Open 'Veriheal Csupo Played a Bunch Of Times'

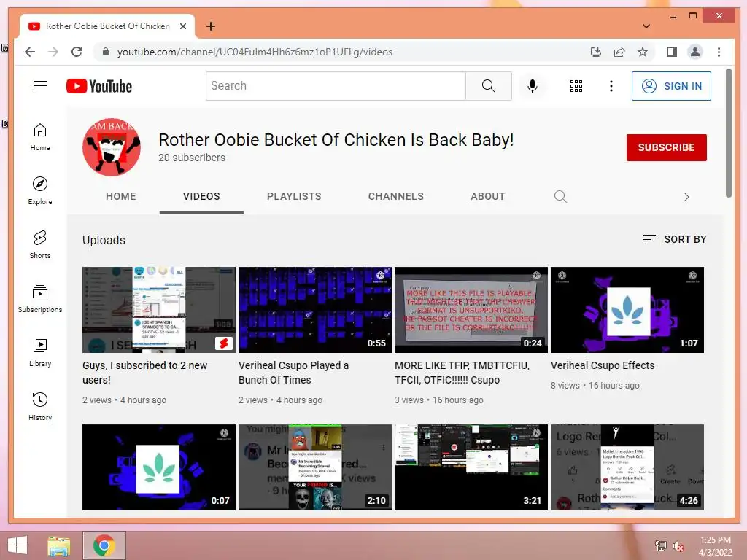click(293, 373)
